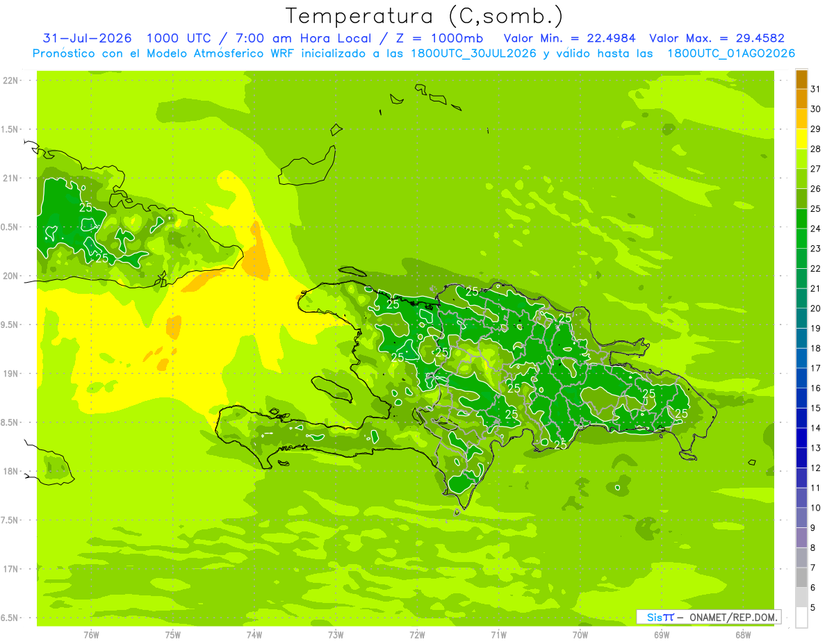Viewport: 834px width, 644px height.
Task: Click the "22N" latitude label
Action: pyautogui.click(x=10, y=81)
